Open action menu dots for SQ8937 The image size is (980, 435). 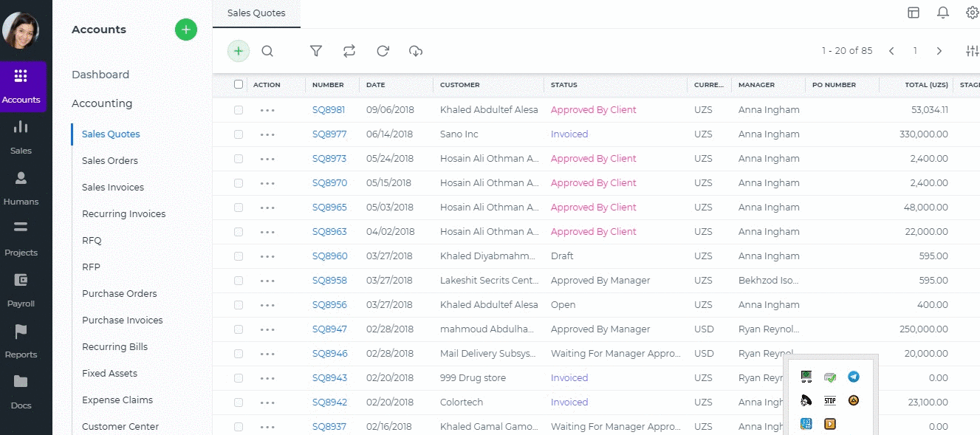(267, 427)
